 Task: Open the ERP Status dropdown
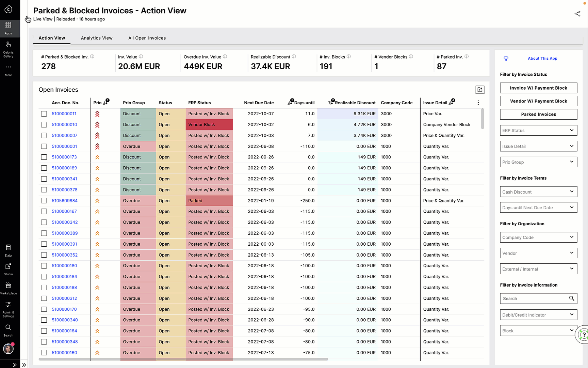(x=538, y=131)
